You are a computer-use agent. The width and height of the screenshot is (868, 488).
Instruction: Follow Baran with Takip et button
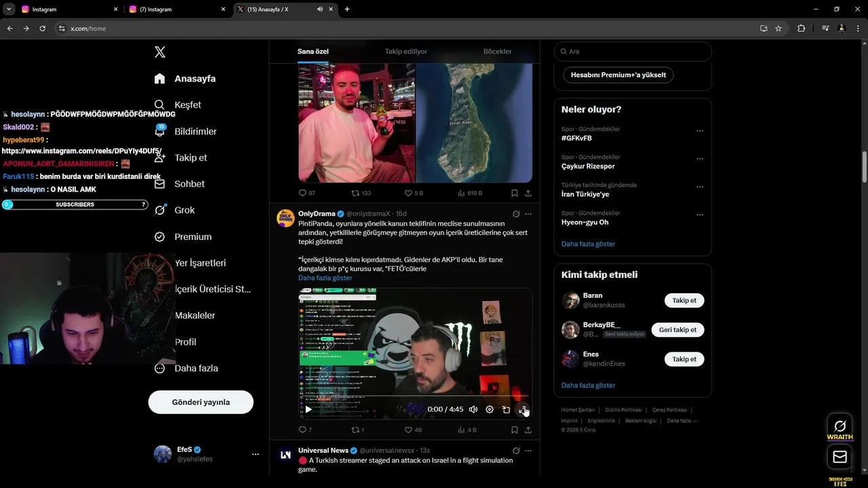pos(684,300)
